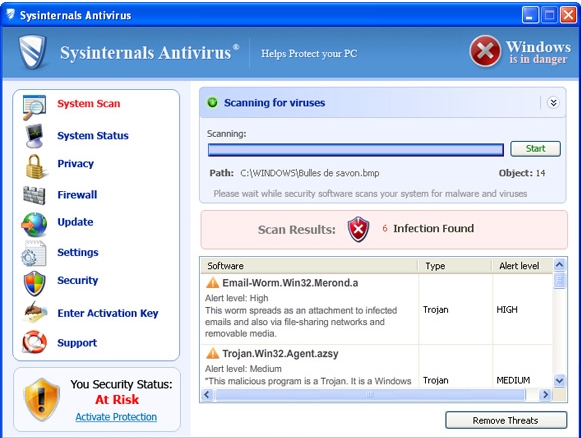Click the title bar shield icon
Image resolution: width=581 pixels, height=438 pixels.
[10, 15]
